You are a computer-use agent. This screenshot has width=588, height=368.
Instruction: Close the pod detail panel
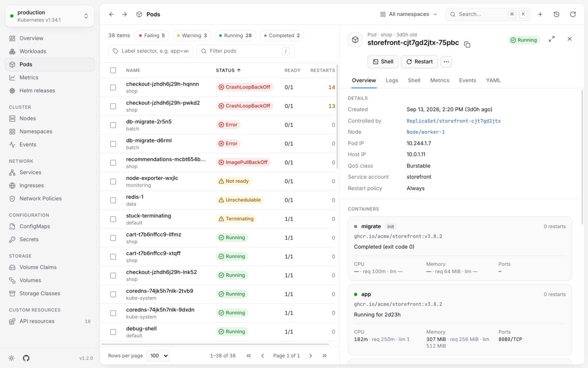(570, 39)
